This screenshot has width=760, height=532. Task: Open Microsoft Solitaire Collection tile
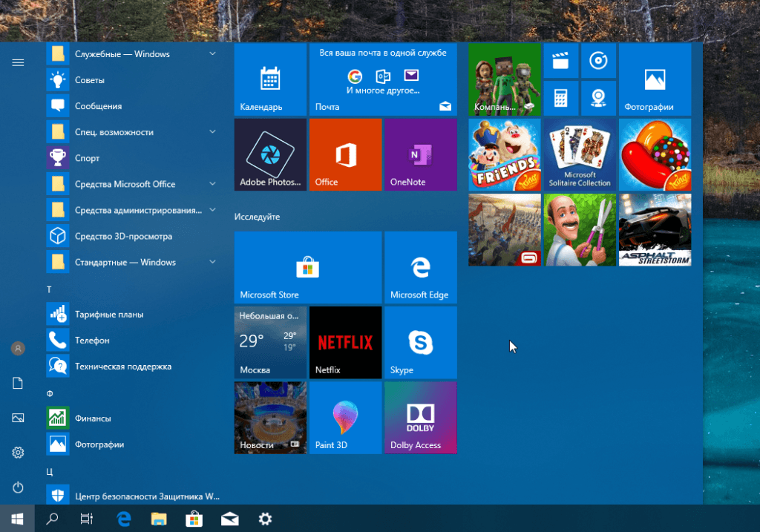coord(580,154)
